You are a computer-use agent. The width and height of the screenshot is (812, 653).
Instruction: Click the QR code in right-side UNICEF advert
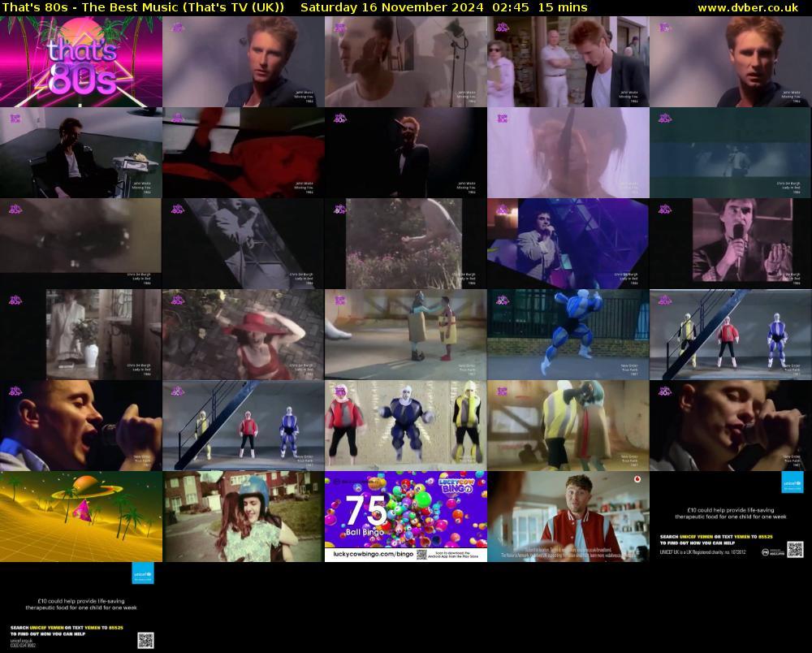pos(795,549)
